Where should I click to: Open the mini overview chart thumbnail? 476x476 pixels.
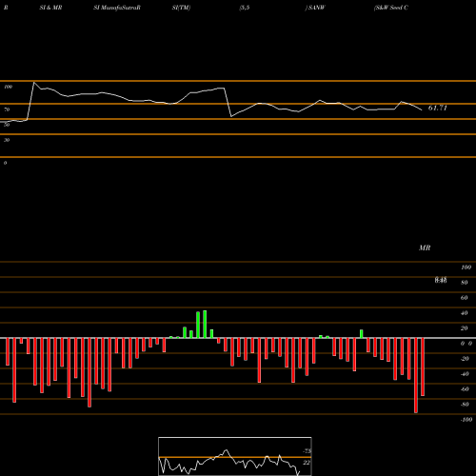(x=235, y=456)
